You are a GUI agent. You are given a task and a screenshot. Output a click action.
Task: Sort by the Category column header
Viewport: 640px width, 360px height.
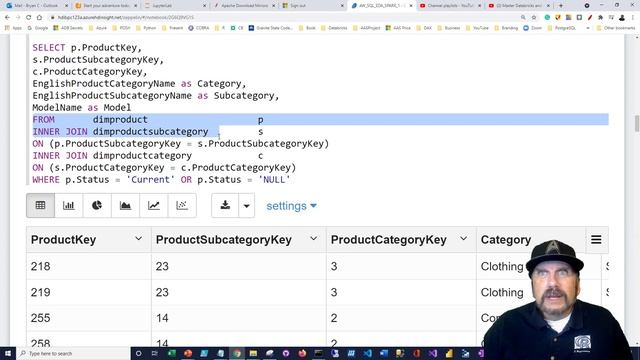click(x=506, y=240)
